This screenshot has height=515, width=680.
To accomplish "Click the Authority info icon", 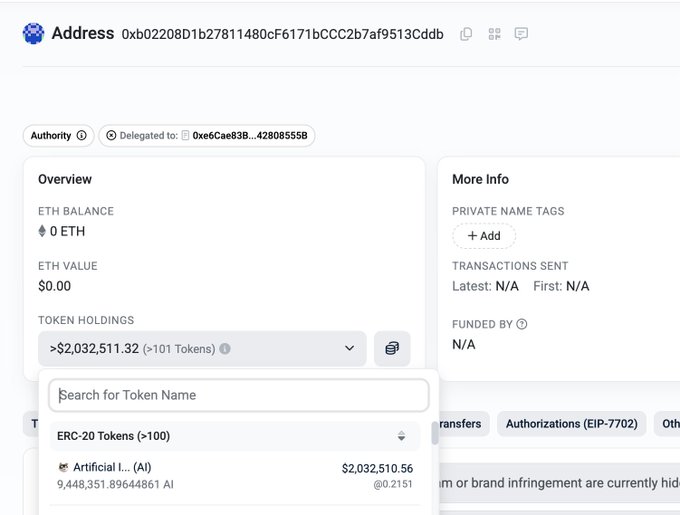I will click(x=82, y=135).
